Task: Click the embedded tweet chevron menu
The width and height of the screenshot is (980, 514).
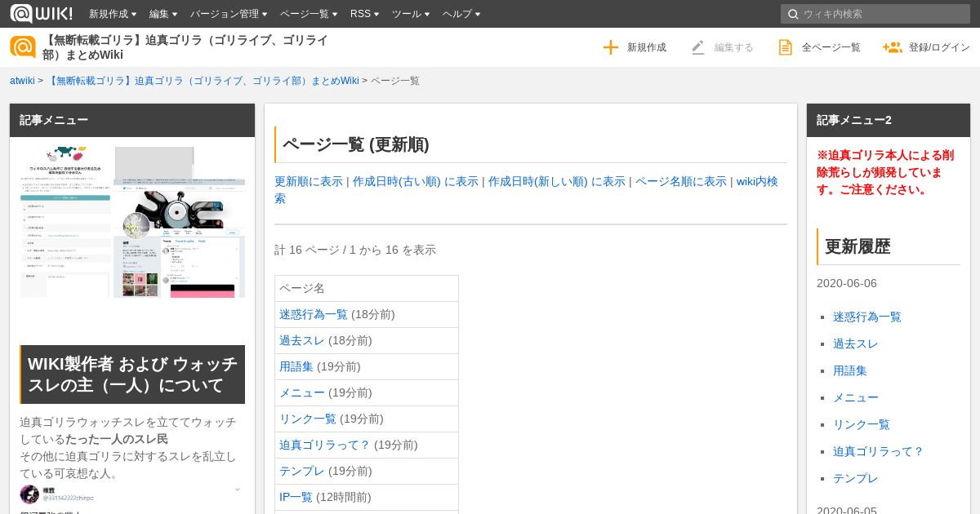Action: click(238, 490)
